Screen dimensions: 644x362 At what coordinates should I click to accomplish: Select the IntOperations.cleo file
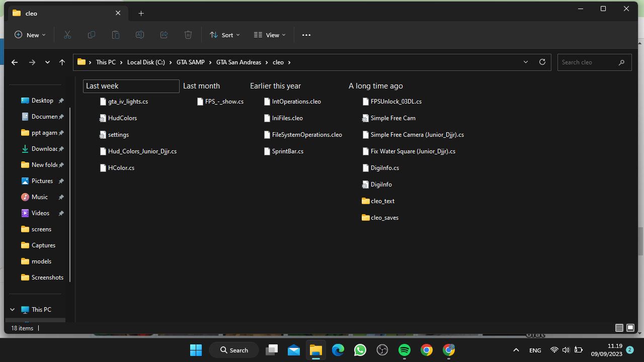pyautogui.click(x=292, y=102)
